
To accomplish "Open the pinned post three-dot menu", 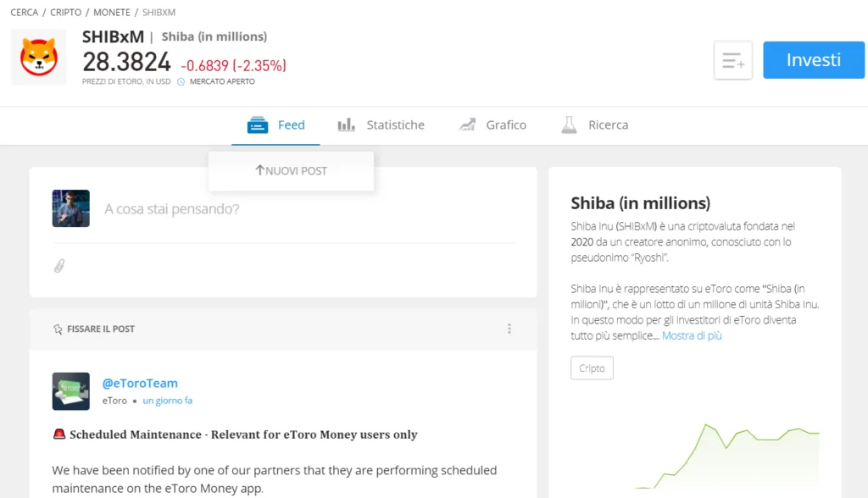I will 509,329.
